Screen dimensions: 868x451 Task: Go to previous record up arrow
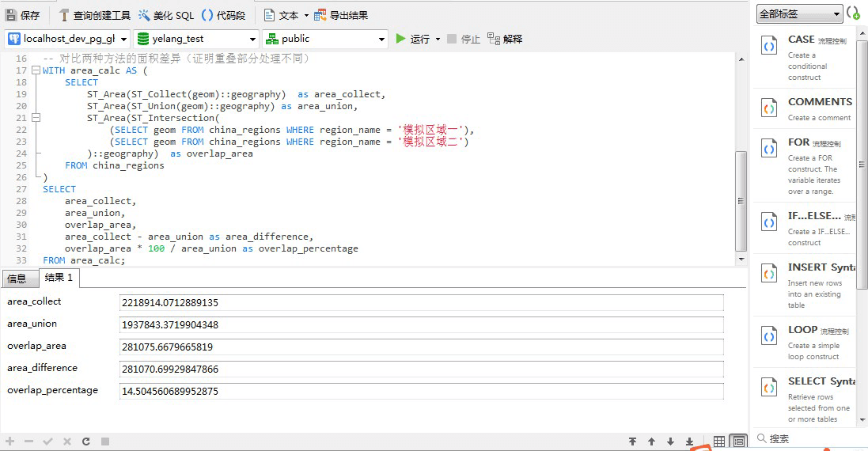tap(651, 441)
